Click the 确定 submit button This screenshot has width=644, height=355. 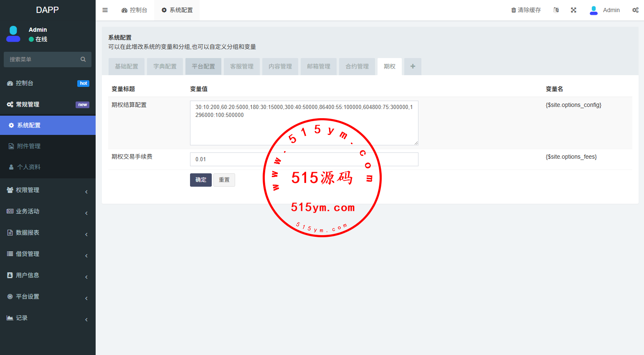pos(201,180)
